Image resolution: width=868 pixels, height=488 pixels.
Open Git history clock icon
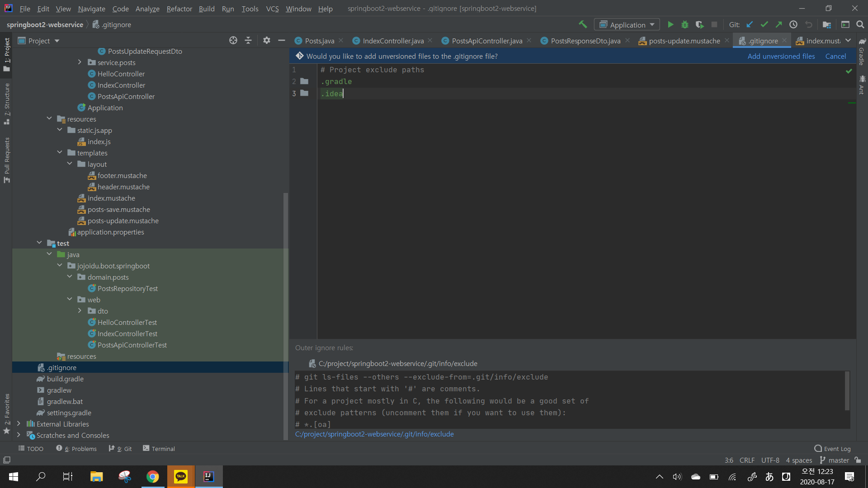(x=793, y=24)
